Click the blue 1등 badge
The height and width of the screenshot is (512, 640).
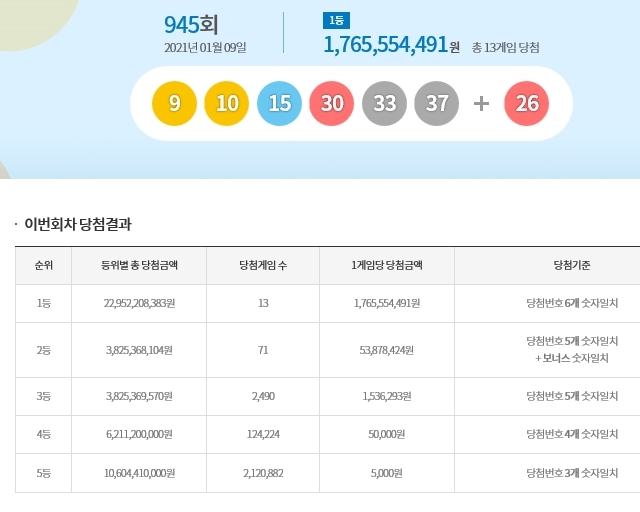tap(336, 20)
